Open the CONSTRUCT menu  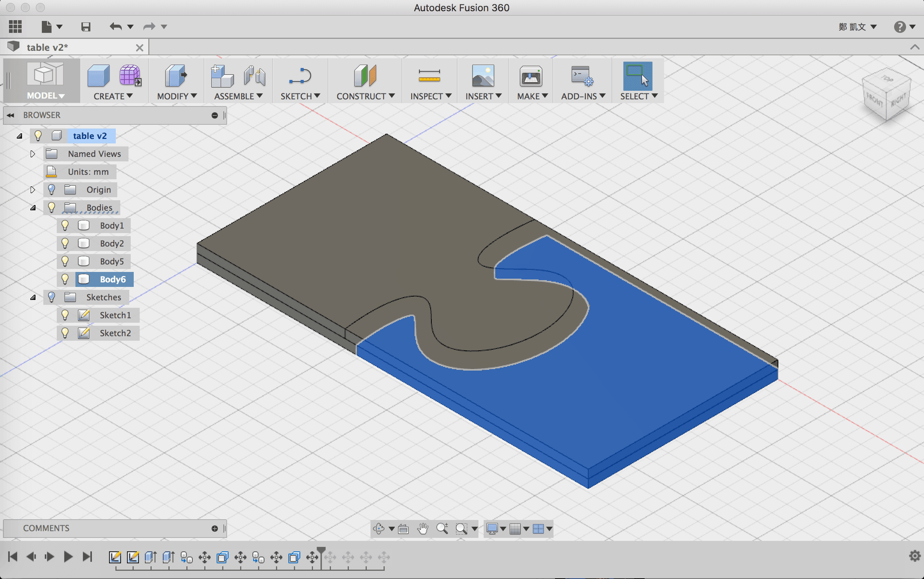[x=365, y=96]
